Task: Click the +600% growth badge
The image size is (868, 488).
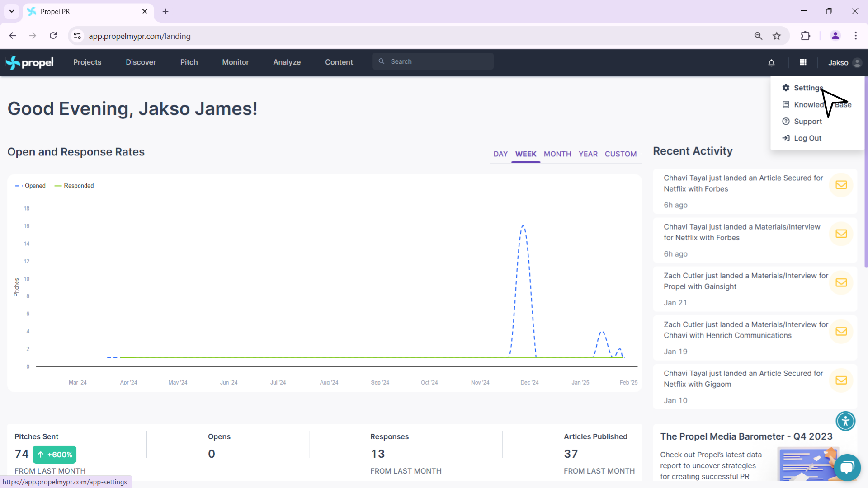Action: (x=54, y=455)
